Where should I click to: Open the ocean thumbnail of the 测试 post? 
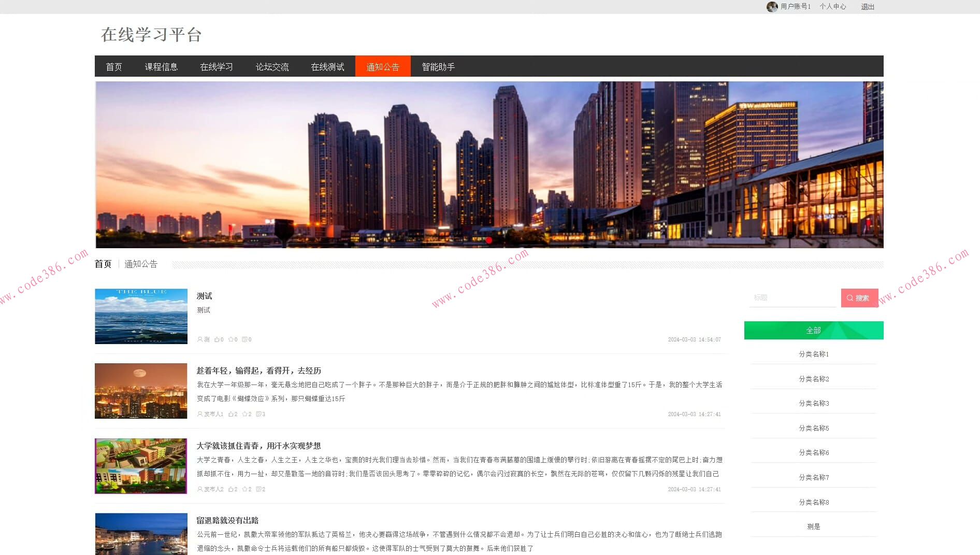pyautogui.click(x=141, y=316)
